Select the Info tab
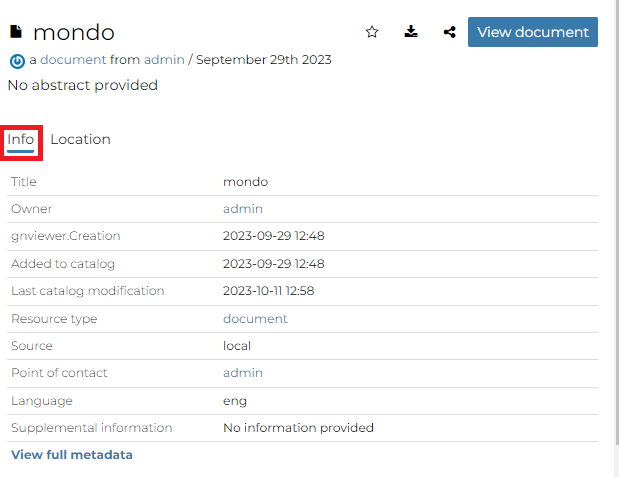This screenshot has width=619, height=491. pos(21,139)
